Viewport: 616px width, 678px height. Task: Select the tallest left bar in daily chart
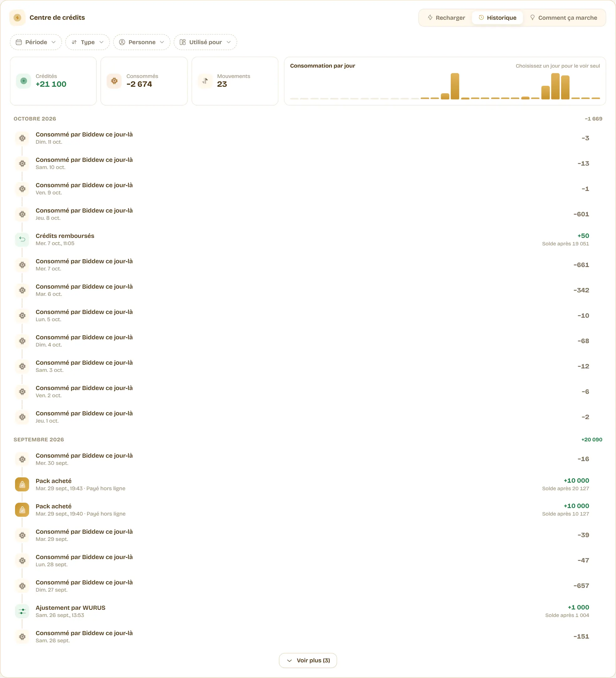[455, 86]
